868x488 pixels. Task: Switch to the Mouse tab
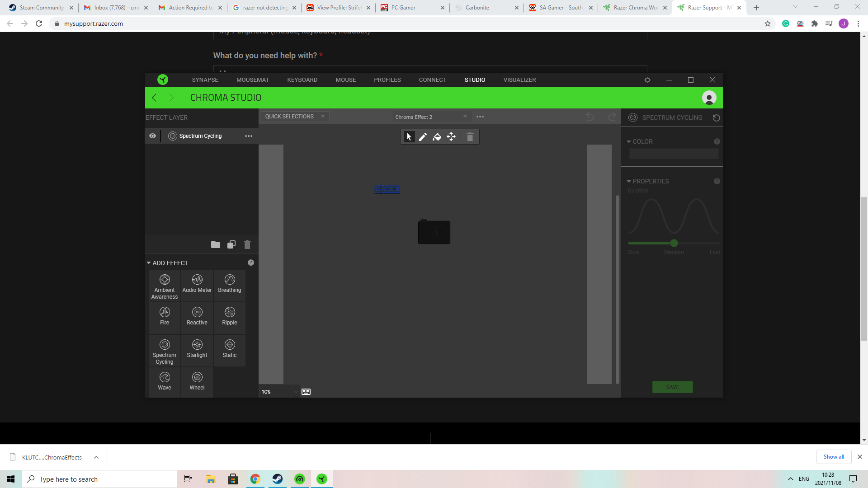(346, 80)
